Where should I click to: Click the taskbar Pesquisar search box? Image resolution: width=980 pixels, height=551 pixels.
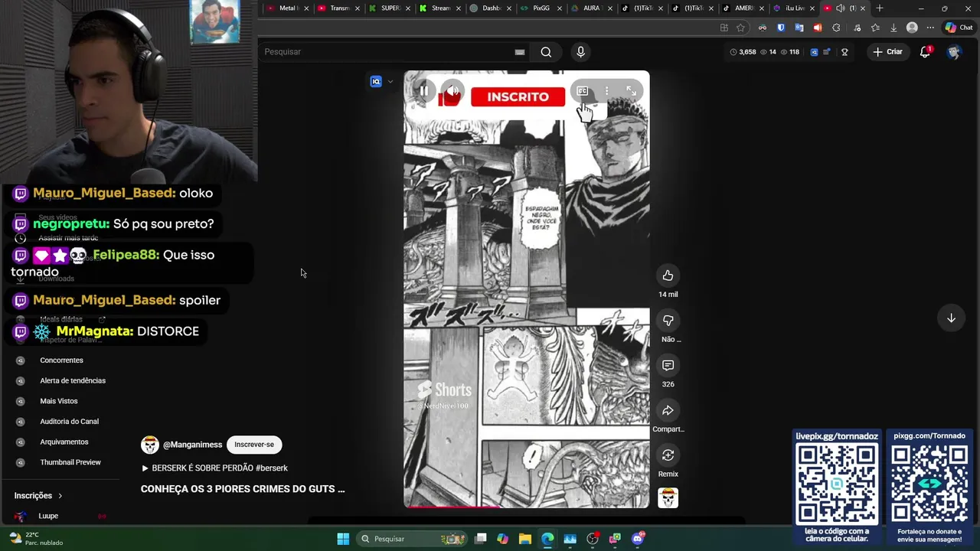pos(413,539)
